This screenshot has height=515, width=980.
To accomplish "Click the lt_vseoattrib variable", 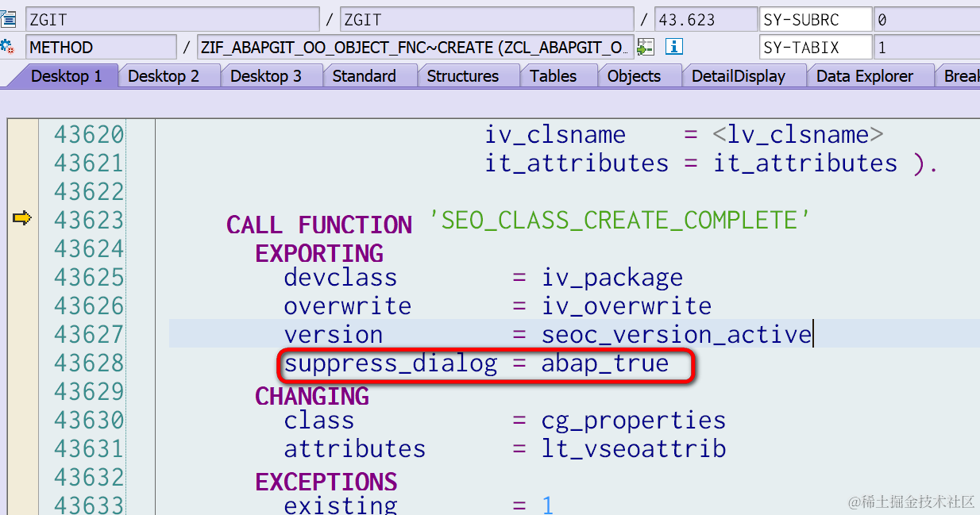I will coord(634,448).
